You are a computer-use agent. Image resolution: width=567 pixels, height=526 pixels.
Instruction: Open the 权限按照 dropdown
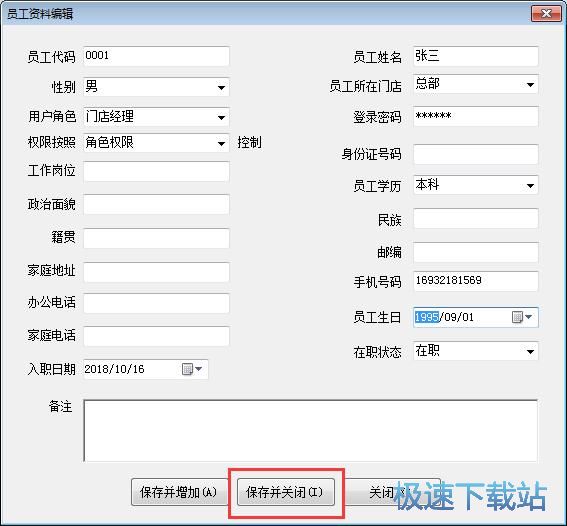point(221,143)
